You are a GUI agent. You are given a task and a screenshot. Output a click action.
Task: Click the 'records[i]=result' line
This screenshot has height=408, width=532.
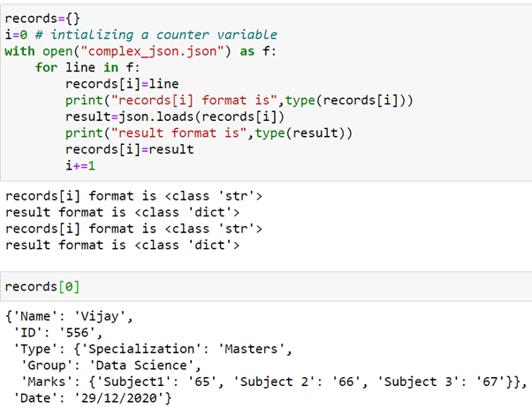point(130,149)
